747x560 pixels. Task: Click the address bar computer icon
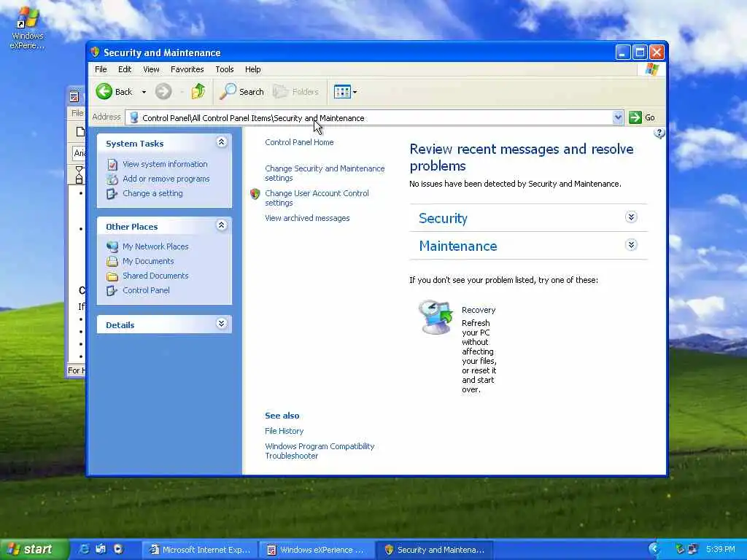(x=134, y=117)
